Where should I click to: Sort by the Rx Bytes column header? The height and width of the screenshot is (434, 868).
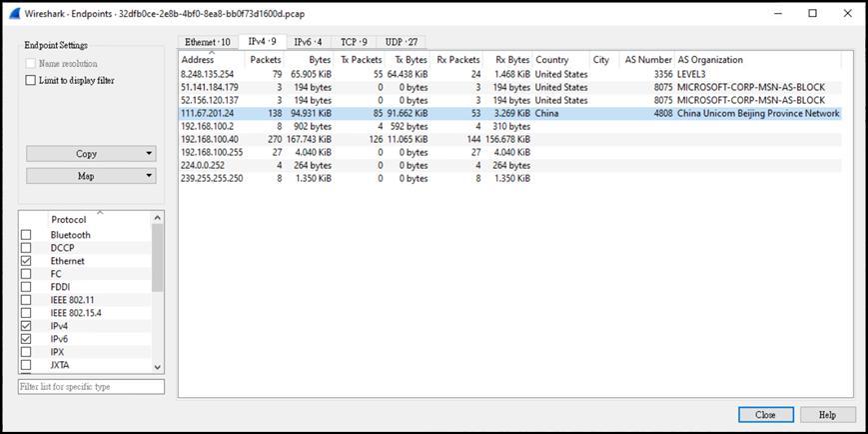coord(507,59)
